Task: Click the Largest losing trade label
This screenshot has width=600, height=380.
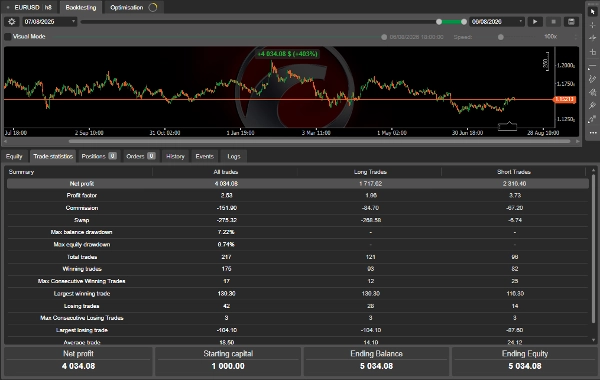Action: click(x=82, y=330)
